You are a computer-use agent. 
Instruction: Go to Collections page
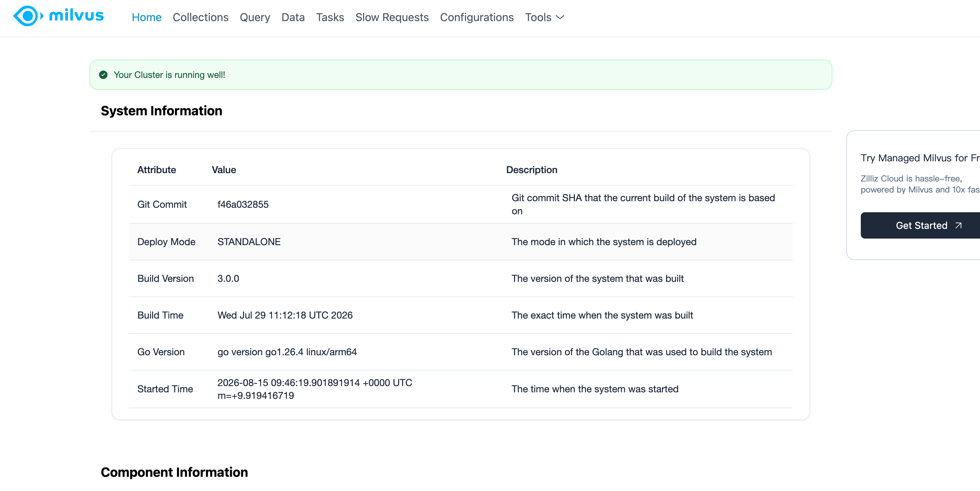(201, 17)
